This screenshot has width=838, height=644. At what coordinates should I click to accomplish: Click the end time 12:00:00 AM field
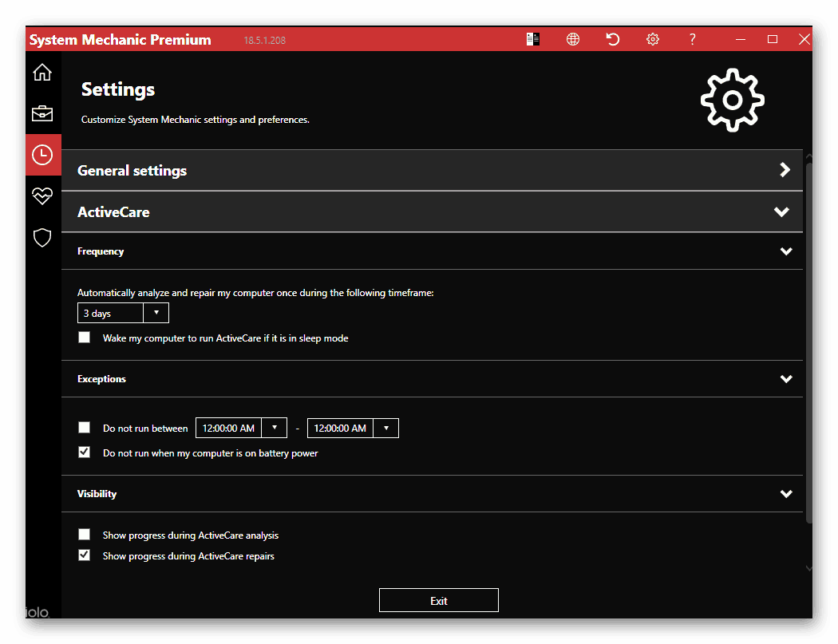click(x=340, y=428)
